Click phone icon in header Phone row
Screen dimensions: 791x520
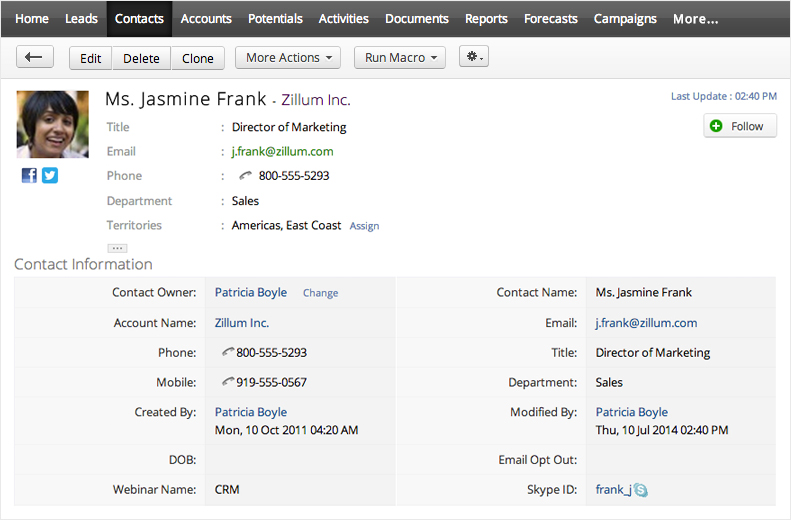[246, 176]
